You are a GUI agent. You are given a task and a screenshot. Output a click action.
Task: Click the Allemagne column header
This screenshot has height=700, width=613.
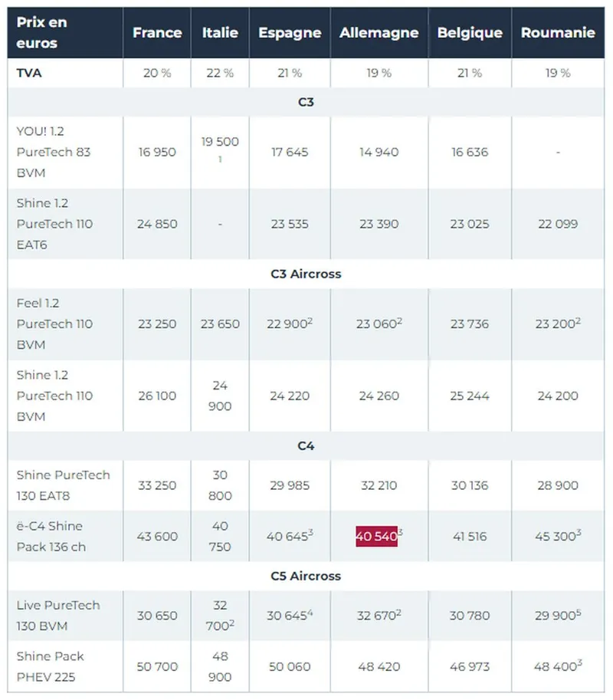[379, 33]
